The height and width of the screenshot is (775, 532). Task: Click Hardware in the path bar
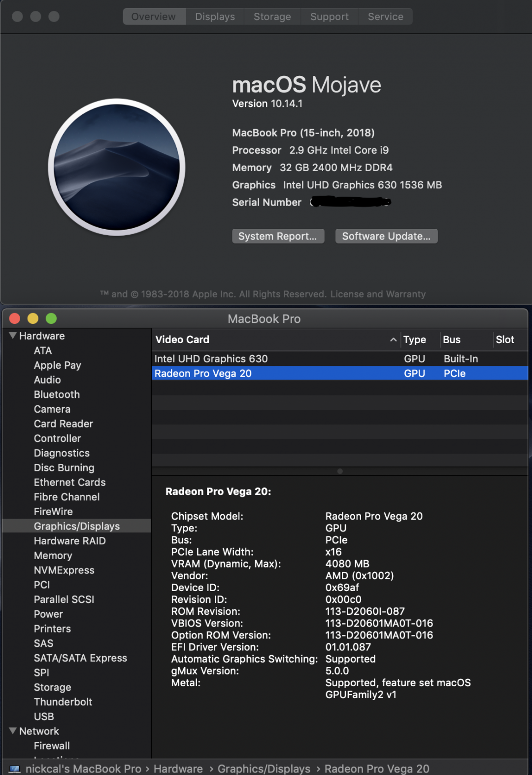[178, 769]
